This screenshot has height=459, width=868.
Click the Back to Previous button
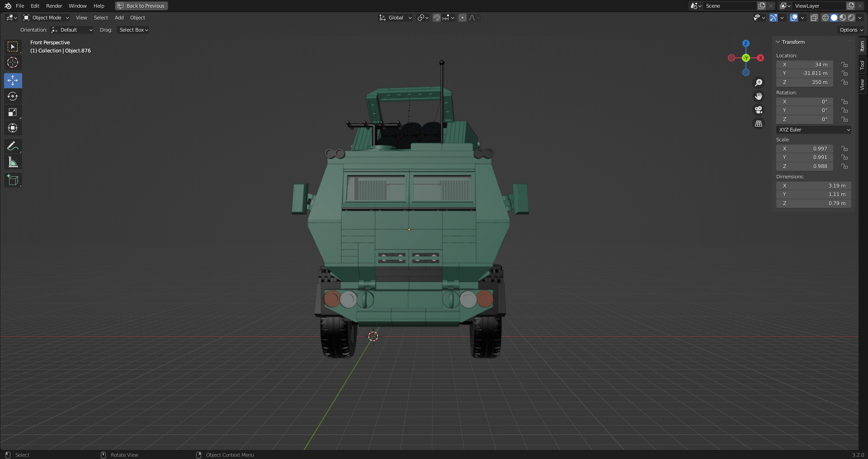tap(142, 6)
